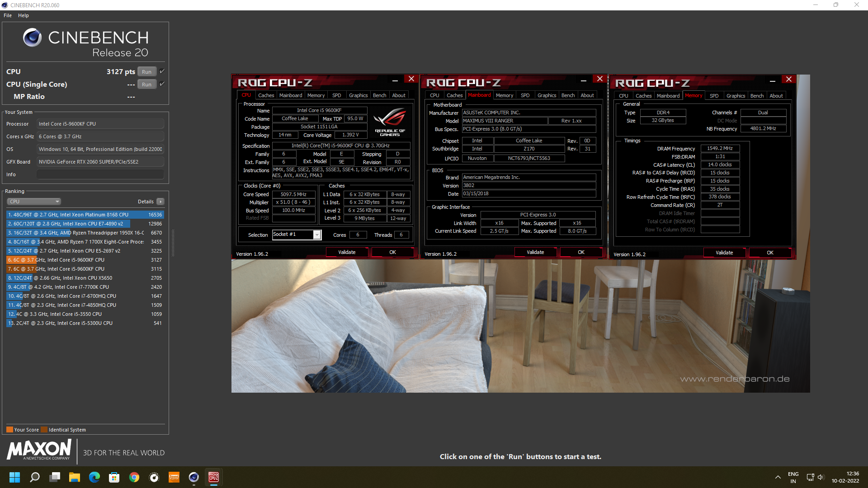
Task: Click Cinebench icon in taskbar
Action: (x=194, y=477)
